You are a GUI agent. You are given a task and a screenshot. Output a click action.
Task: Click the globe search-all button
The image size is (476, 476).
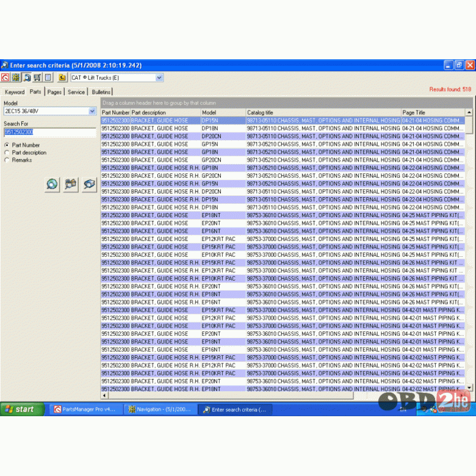click(52, 184)
